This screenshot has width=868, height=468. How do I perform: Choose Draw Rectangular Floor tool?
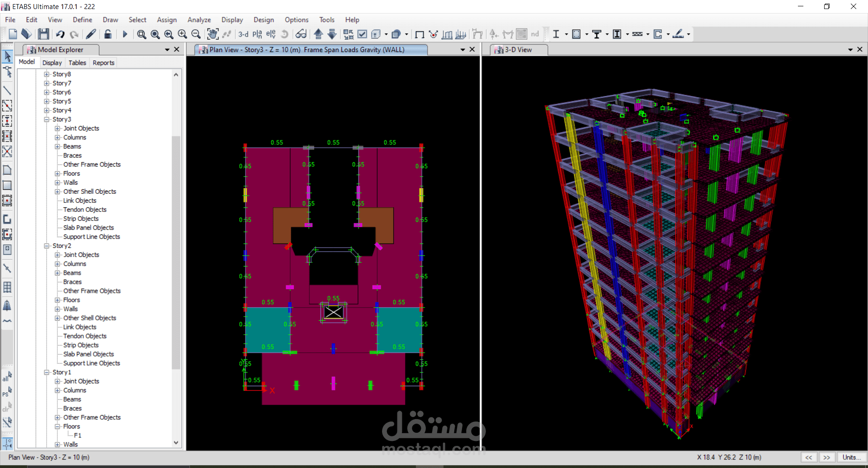click(7, 185)
